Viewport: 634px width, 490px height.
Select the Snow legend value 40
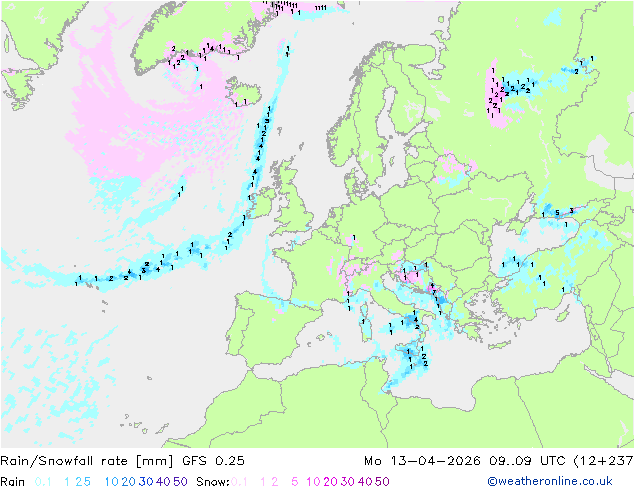[365, 482]
